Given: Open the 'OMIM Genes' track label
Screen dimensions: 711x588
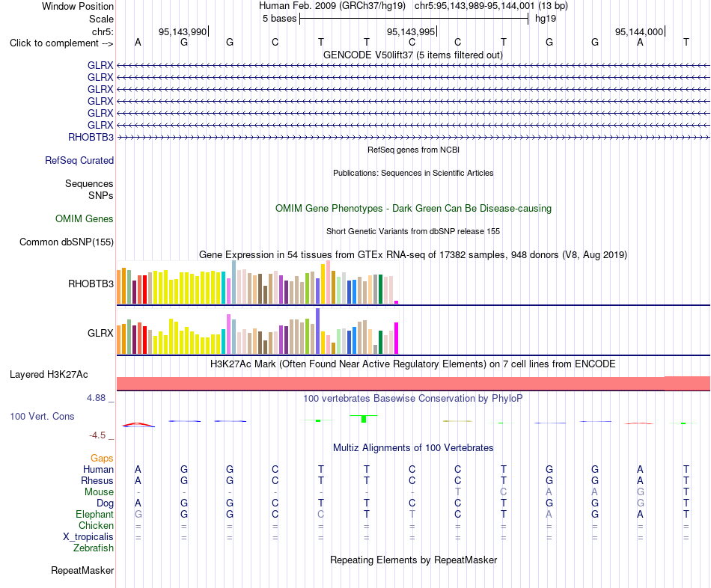Looking at the screenshot, I should coord(85,219).
